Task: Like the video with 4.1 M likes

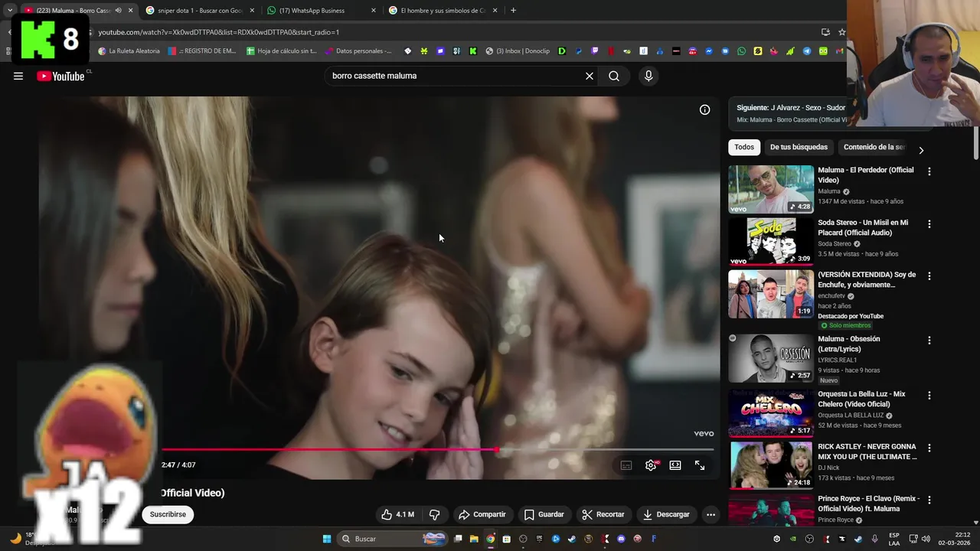Action: pyautogui.click(x=397, y=514)
